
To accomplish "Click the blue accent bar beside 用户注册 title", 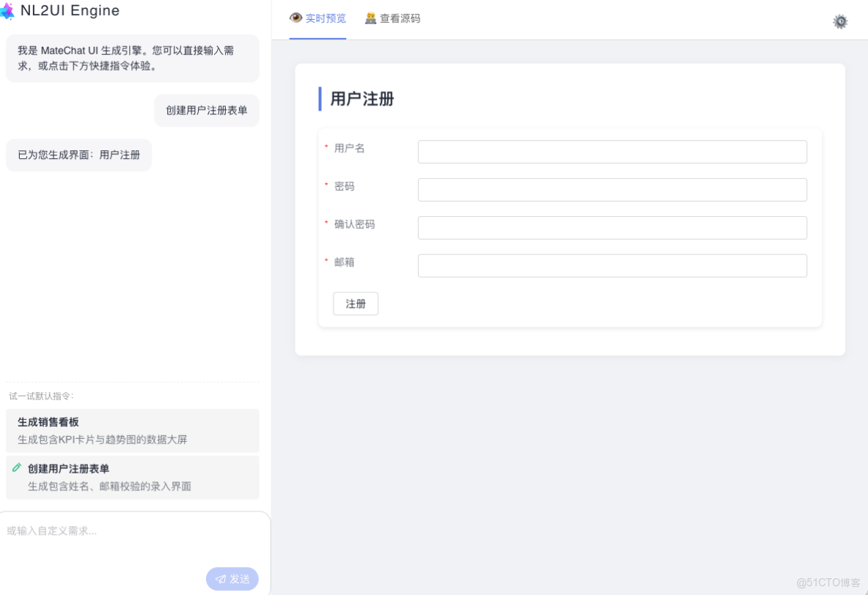I will click(321, 98).
